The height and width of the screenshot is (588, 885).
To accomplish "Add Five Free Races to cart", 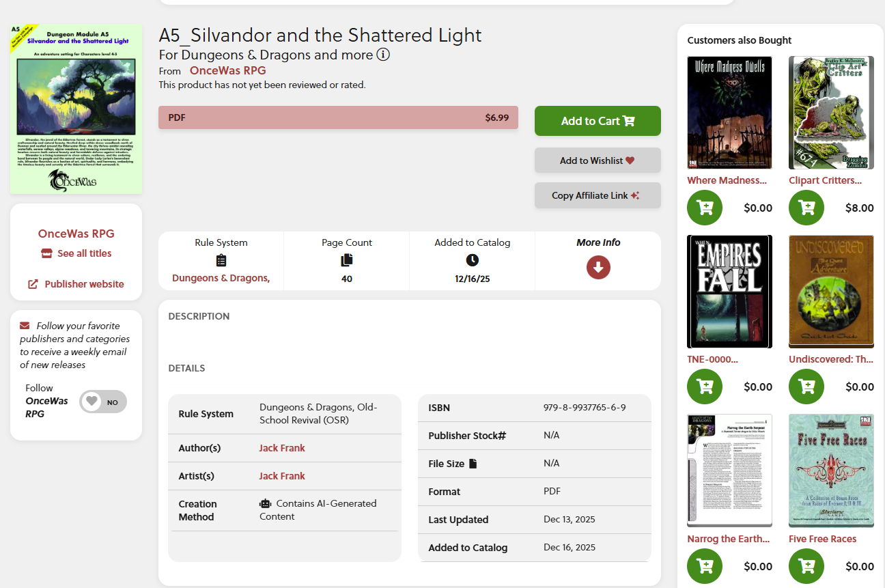I will (806, 566).
